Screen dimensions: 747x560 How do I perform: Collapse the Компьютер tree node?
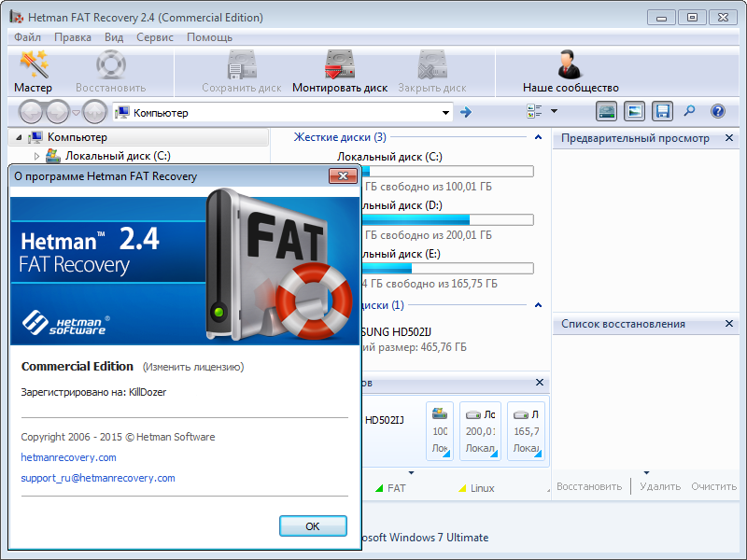[19, 137]
